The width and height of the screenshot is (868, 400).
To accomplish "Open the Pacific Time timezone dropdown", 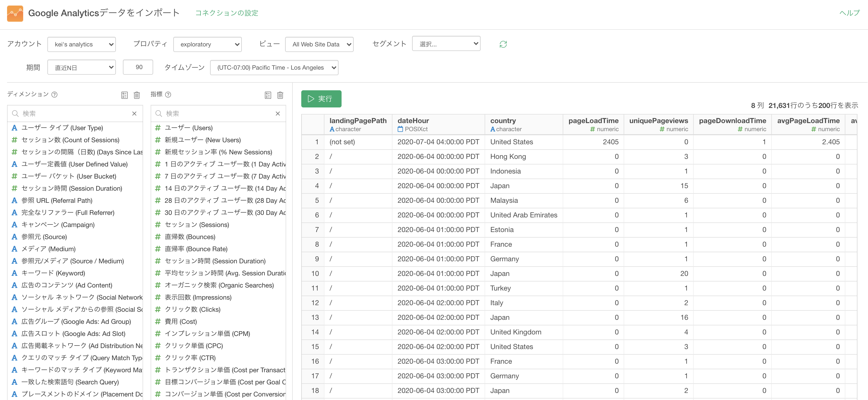I will [274, 67].
